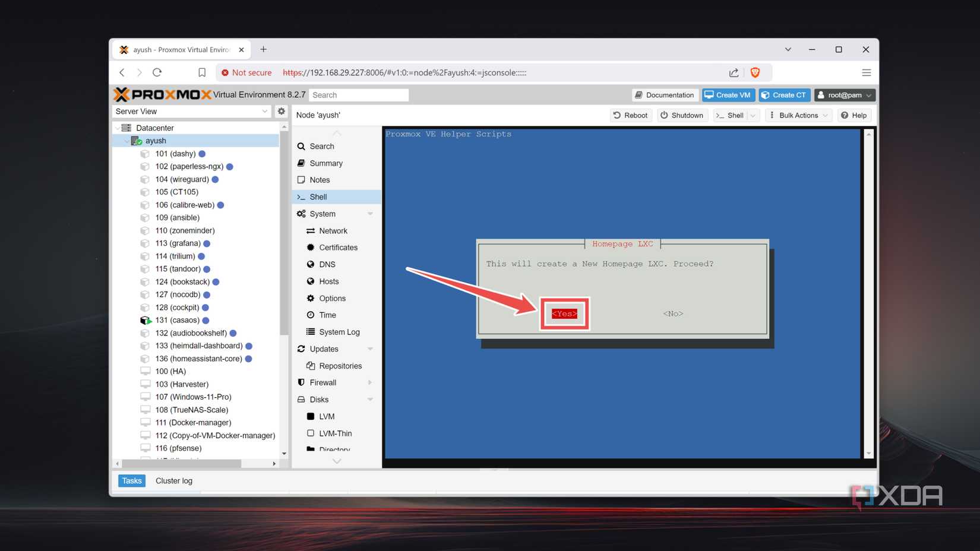The width and height of the screenshot is (980, 551).
Task: Click the Hosts globe icon
Action: 310,281
